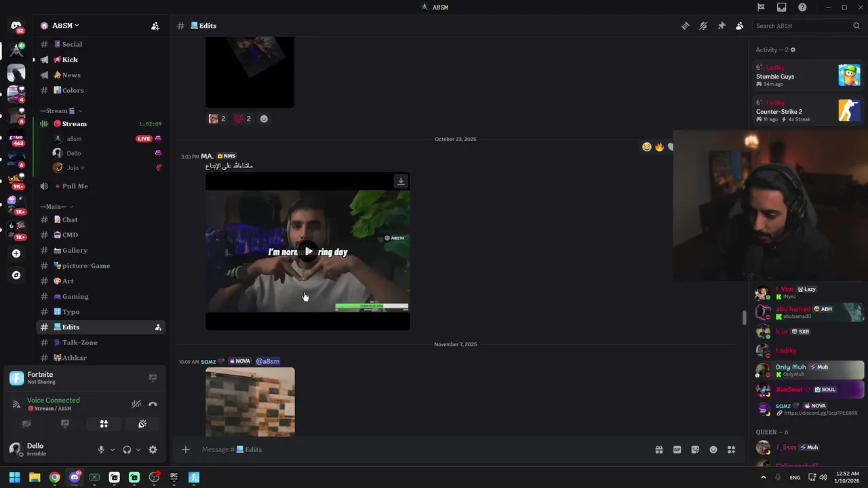
Task: Click the invite people icon beside A8SM
Action: pos(155,26)
